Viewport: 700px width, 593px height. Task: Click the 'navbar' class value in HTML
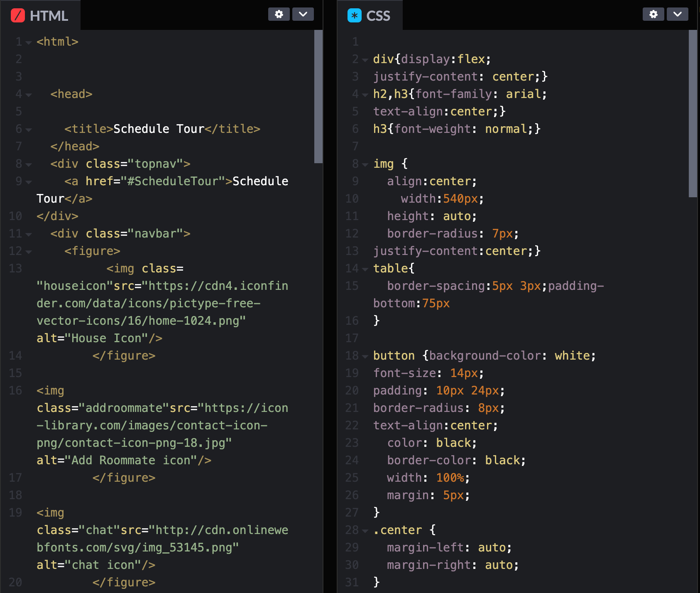tap(155, 233)
